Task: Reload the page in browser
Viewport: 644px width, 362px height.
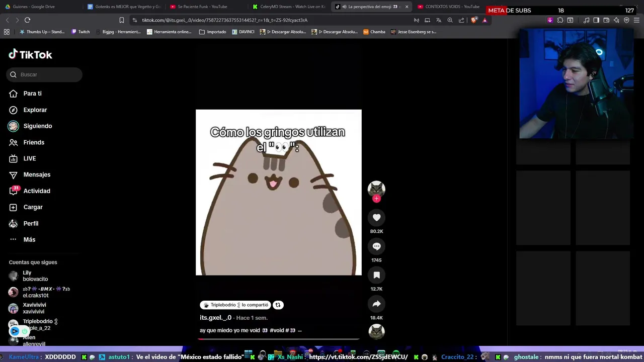Action: pos(27,20)
